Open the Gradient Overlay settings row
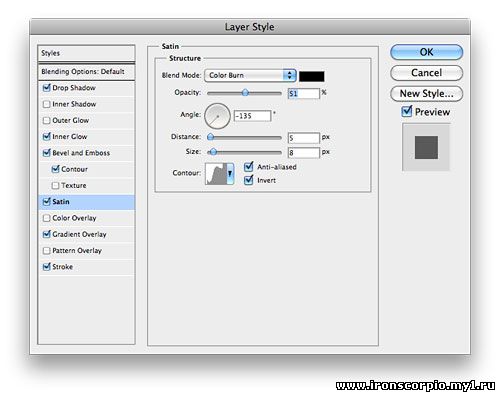 [x=87, y=234]
